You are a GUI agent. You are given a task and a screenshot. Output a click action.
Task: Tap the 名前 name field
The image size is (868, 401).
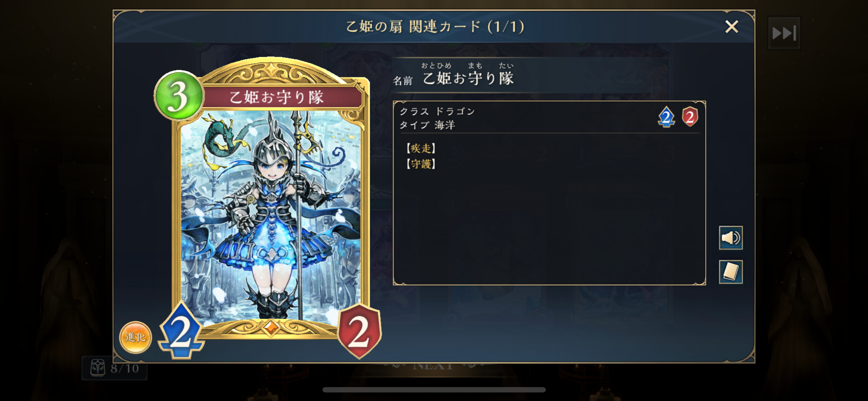(x=453, y=76)
